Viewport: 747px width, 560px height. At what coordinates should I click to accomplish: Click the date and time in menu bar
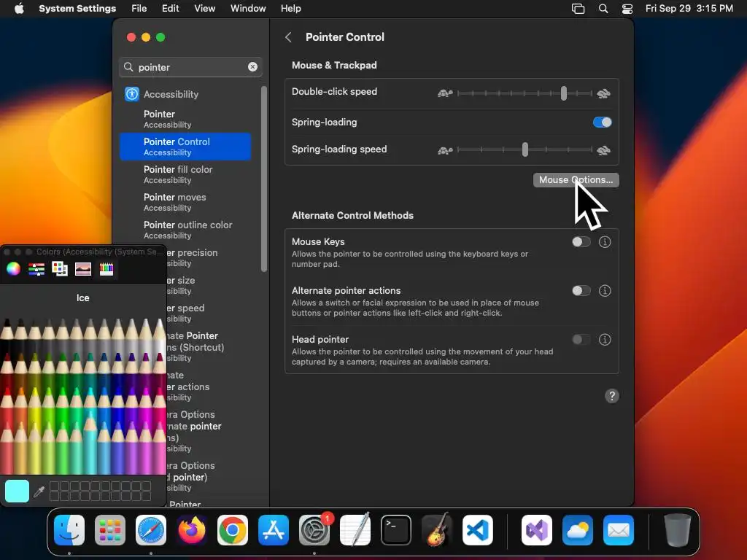(689, 9)
